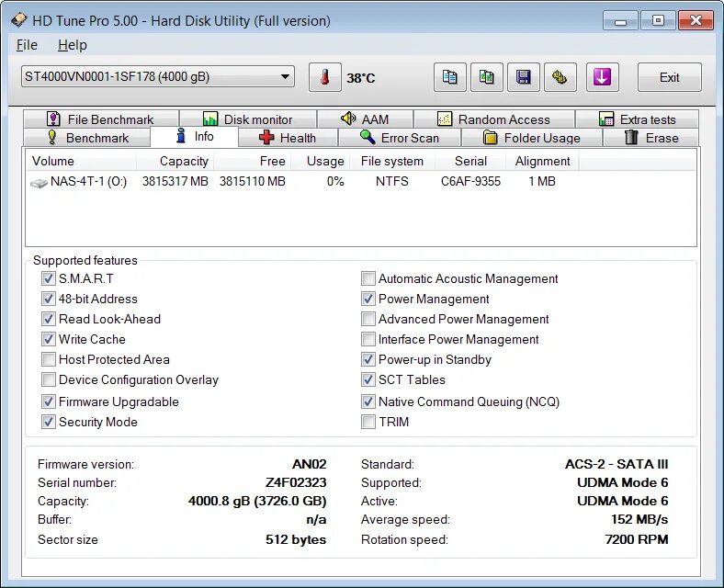Open the AAM tab

[x=365, y=119]
